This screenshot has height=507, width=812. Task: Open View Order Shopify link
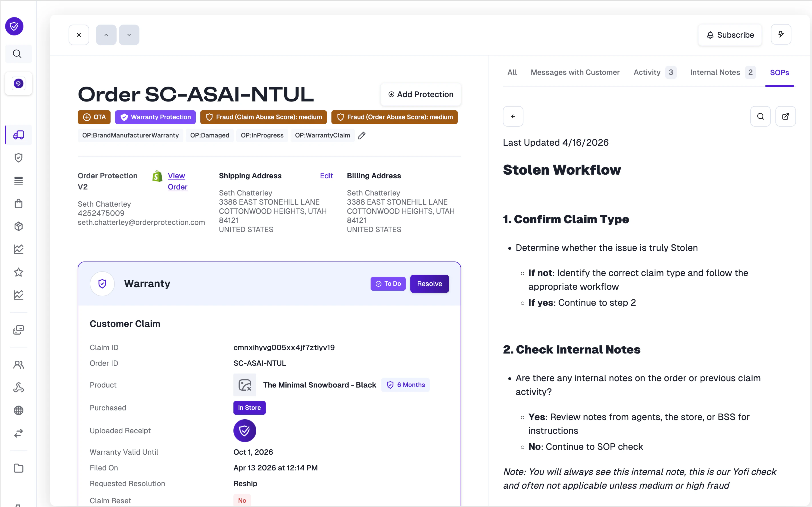click(x=177, y=181)
